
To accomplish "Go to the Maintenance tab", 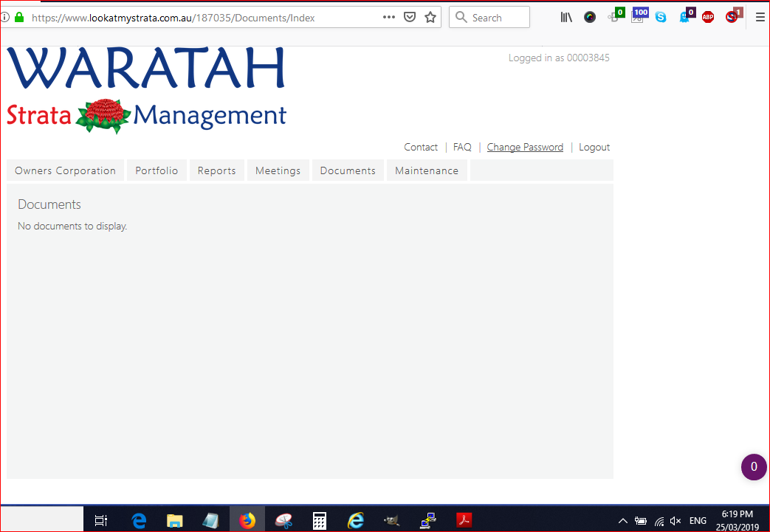I will point(426,170).
